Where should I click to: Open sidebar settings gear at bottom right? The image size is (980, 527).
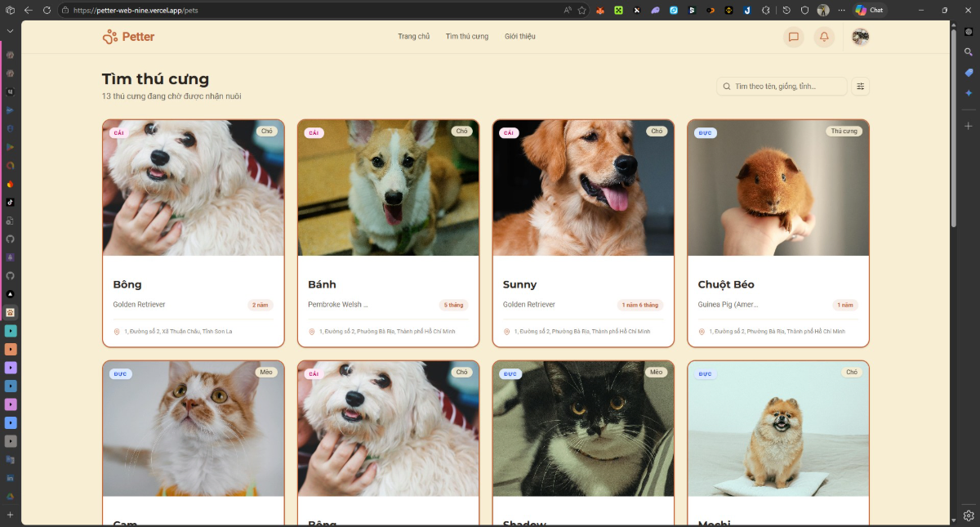tap(969, 516)
